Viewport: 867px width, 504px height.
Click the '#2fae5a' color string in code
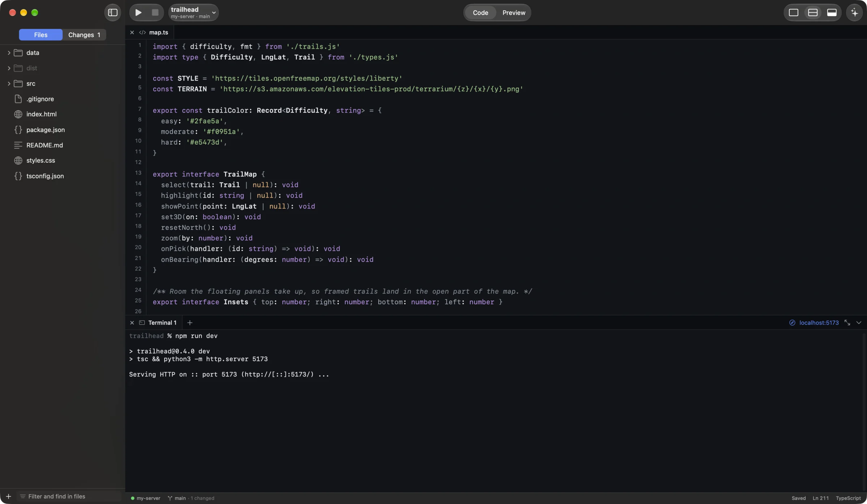click(x=204, y=121)
